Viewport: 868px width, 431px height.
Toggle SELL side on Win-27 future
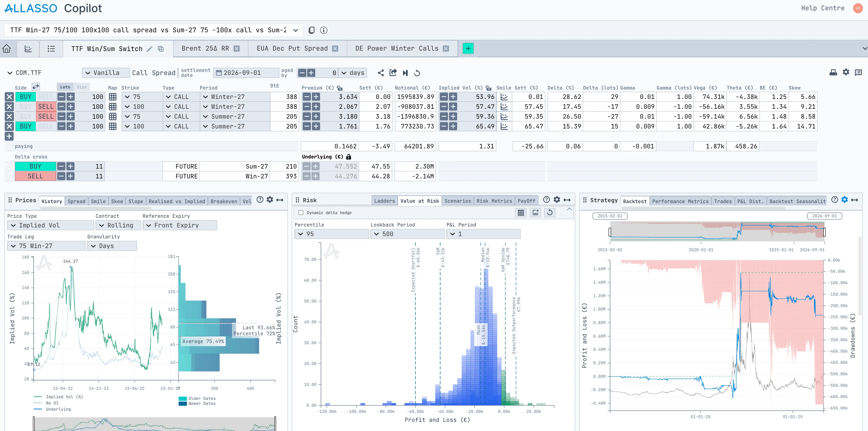coord(35,176)
